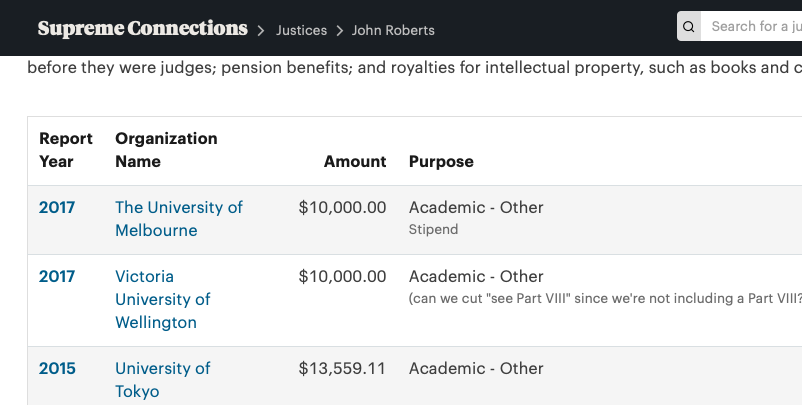Click the Purpose column header
The image size is (802, 405).
pos(441,161)
